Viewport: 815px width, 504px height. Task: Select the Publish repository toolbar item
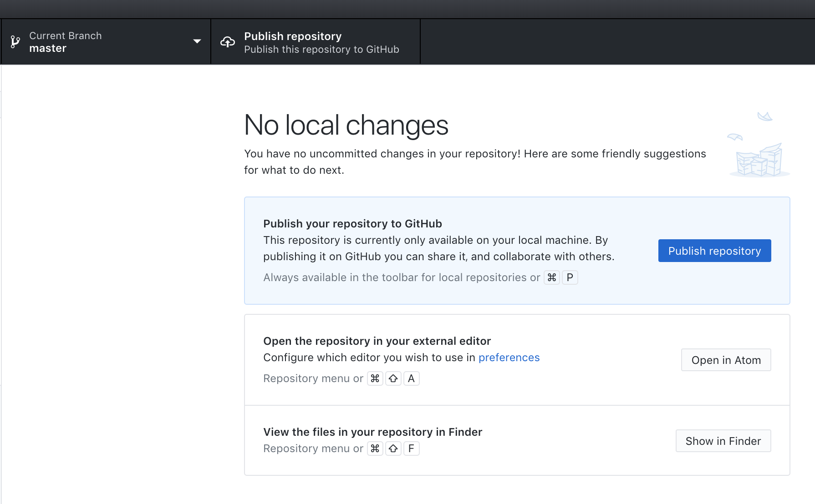pyautogui.click(x=315, y=41)
